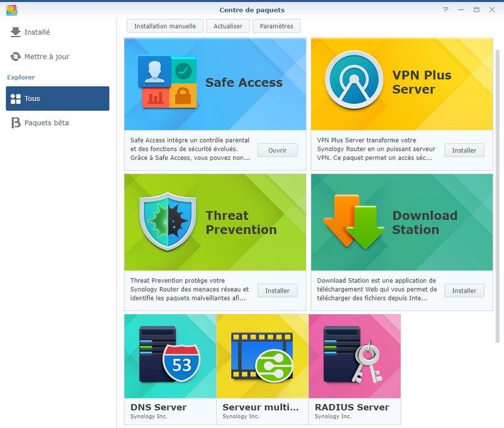
Task: Select the Tous category
Action: (57, 98)
